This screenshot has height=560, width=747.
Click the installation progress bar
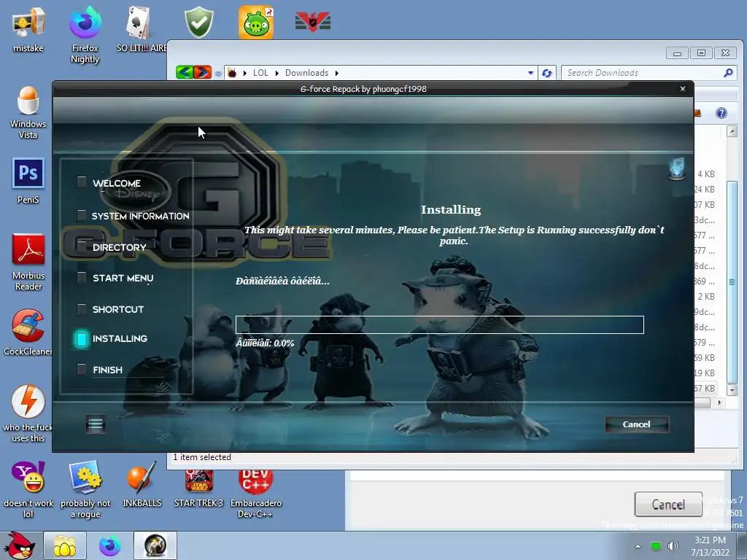pyautogui.click(x=440, y=324)
